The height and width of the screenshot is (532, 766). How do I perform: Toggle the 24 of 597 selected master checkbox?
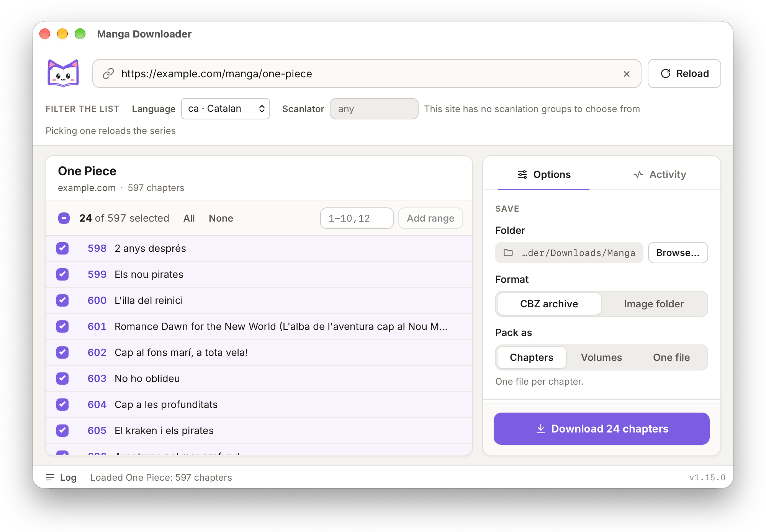click(64, 218)
